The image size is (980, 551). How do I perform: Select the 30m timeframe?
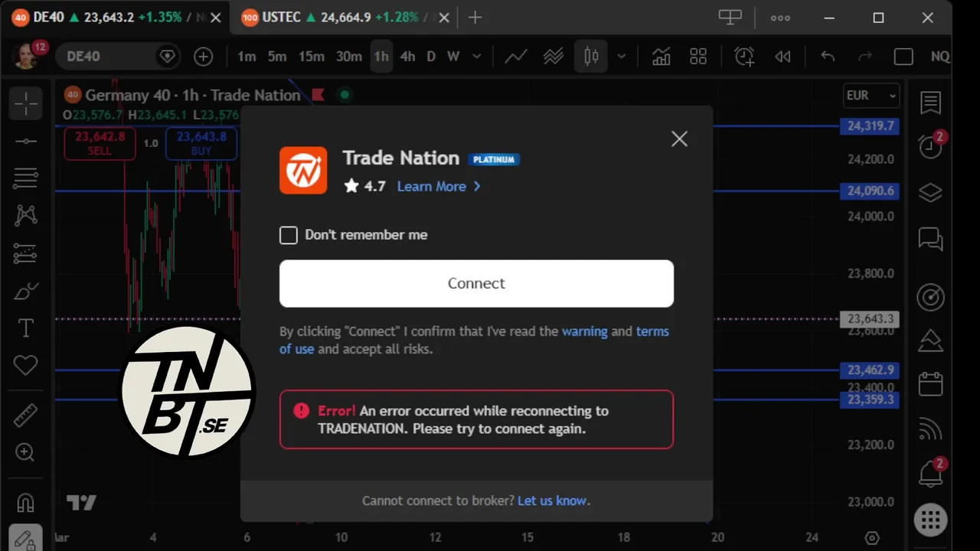tap(349, 56)
